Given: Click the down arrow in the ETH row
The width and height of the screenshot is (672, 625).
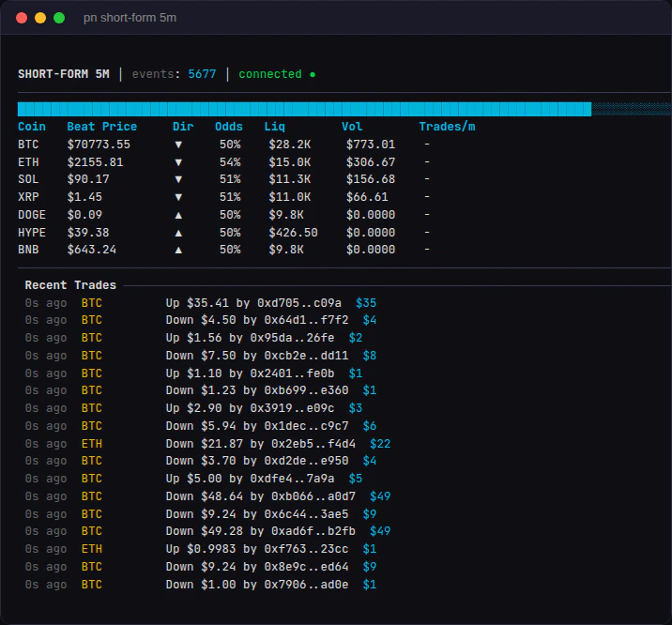Looking at the screenshot, I should (178, 162).
